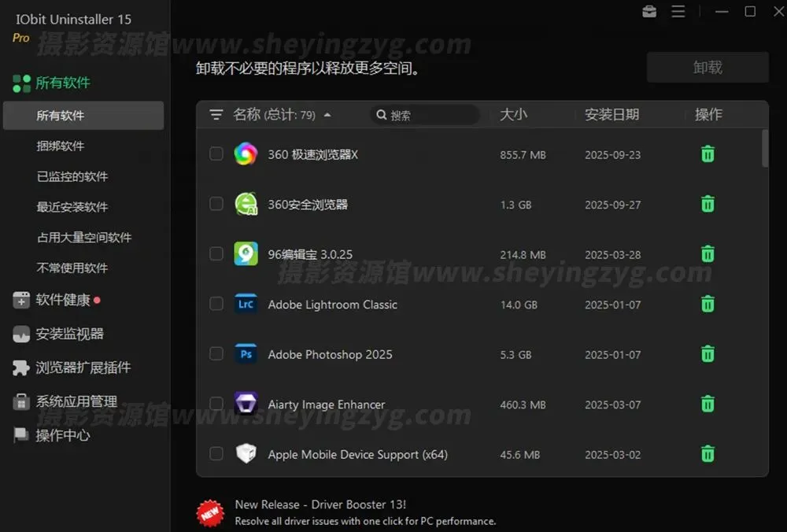Click the search magnifier icon
This screenshot has height=532, width=787.
382,115
